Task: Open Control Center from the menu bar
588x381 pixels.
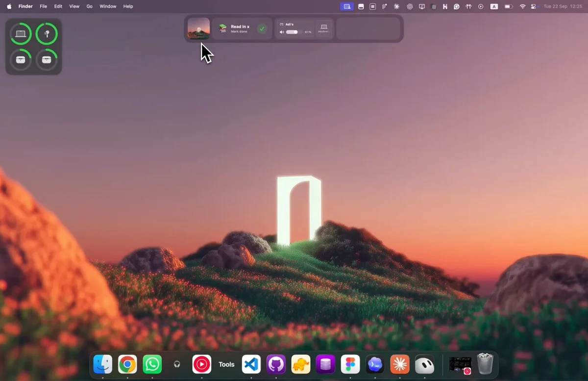Action: click(535, 6)
